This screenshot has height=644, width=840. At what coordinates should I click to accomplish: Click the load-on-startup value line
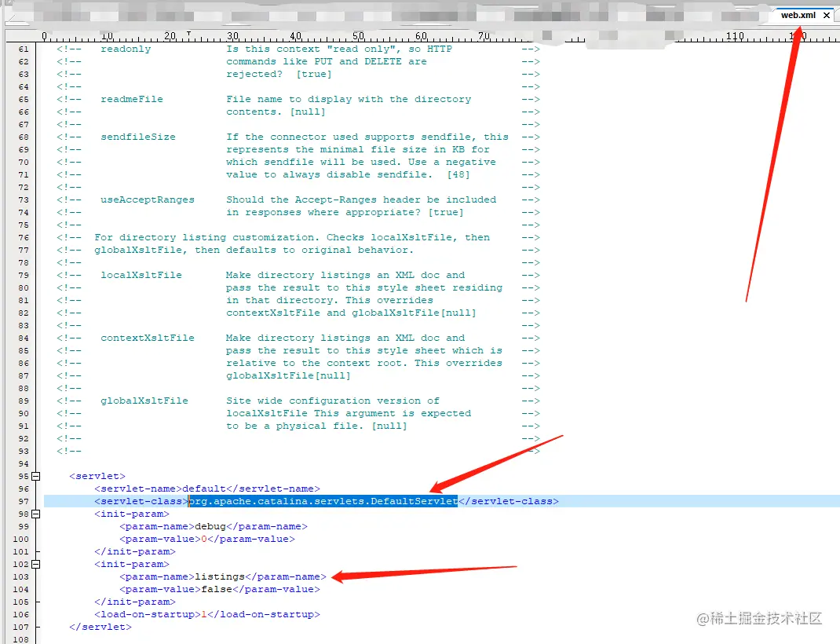(206, 614)
